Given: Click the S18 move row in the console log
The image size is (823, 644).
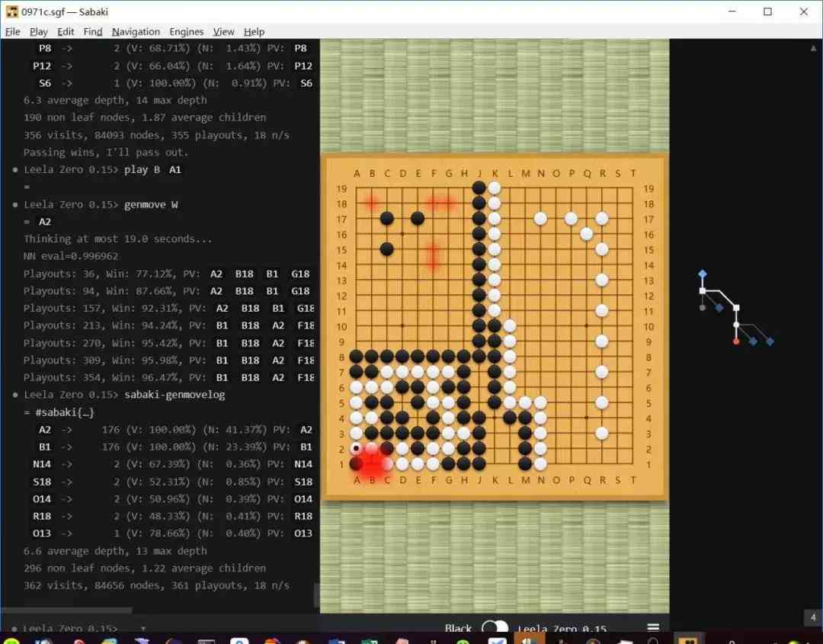Looking at the screenshot, I should pos(173,482).
